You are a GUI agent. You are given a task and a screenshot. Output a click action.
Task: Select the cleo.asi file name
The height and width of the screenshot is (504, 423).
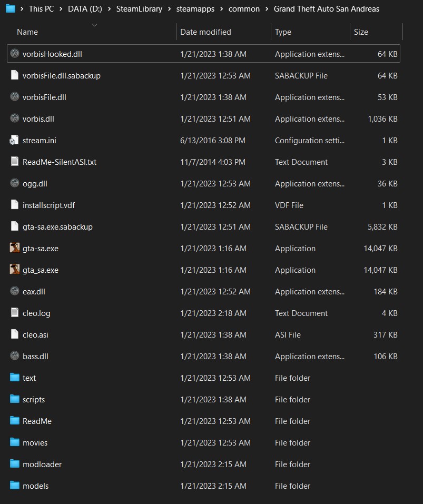click(x=35, y=334)
